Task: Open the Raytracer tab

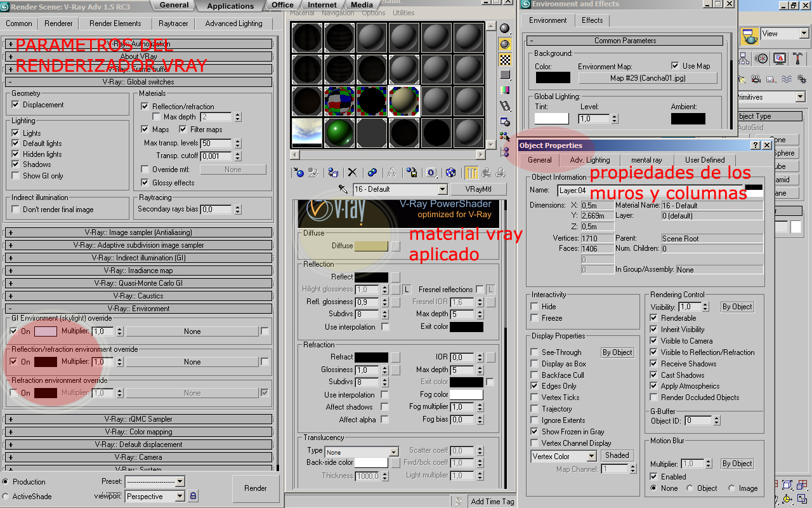Action: pyautogui.click(x=173, y=23)
